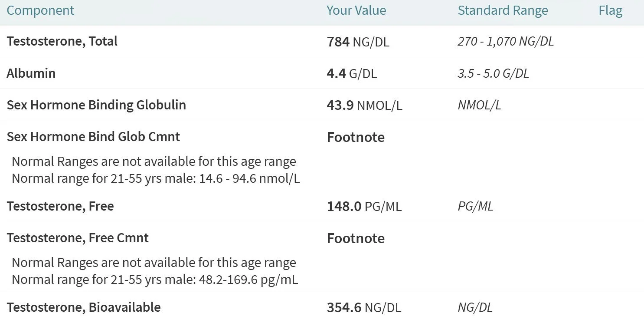Click the 784 NG/DL value
Image resolution: width=644 pixels, height=323 pixels.
358,42
